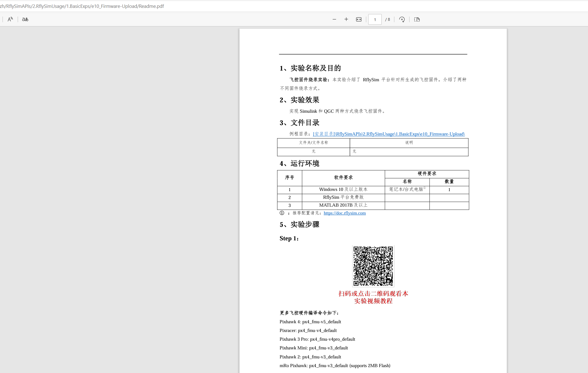The height and width of the screenshot is (373, 588).
Task: Click the sentence 实现 Simulink 和 QGC 两种方式
Action: [337, 111]
